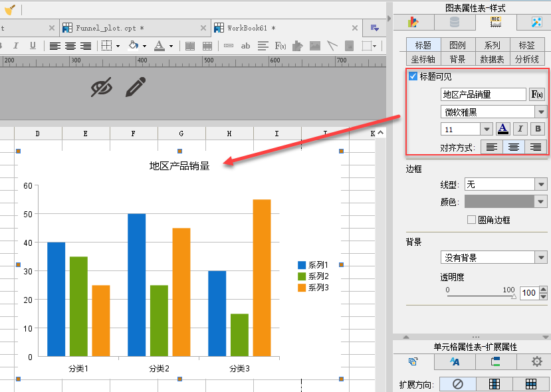Click the hidden-eye icon above the sheet

pos(102,87)
